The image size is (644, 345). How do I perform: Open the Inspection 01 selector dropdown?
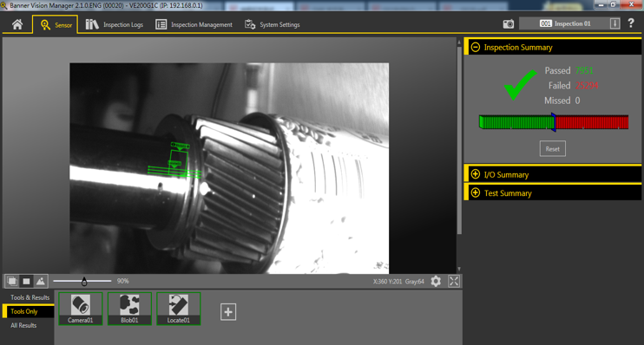click(x=614, y=23)
